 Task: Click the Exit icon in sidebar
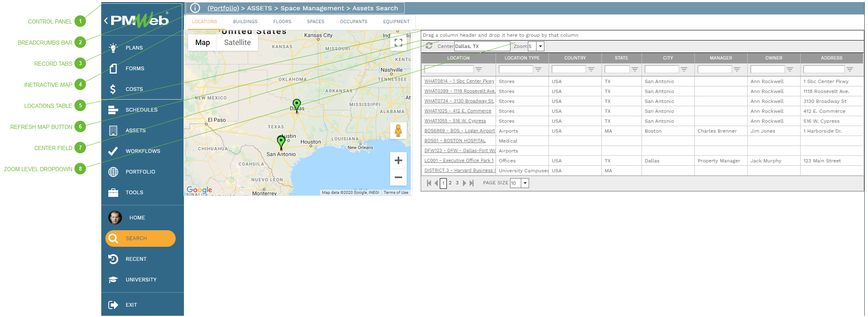pos(113,305)
